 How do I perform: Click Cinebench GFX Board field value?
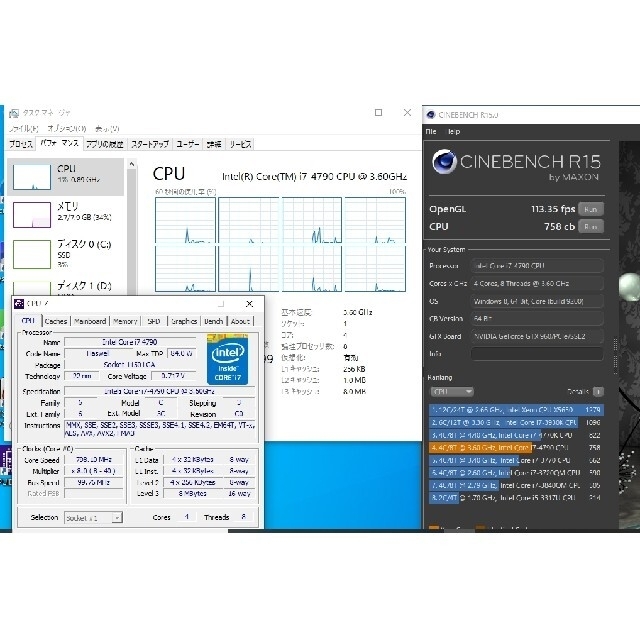(x=537, y=336)
